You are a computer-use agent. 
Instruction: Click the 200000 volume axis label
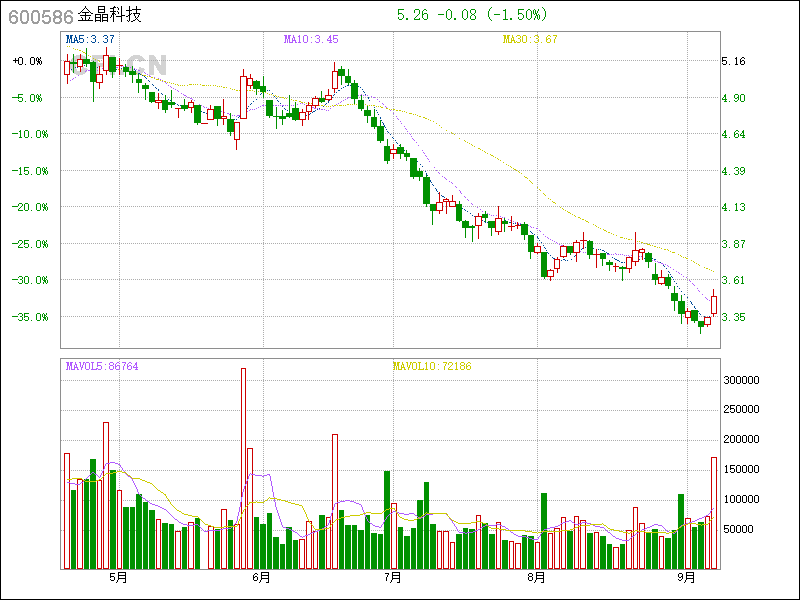(742, 439)
